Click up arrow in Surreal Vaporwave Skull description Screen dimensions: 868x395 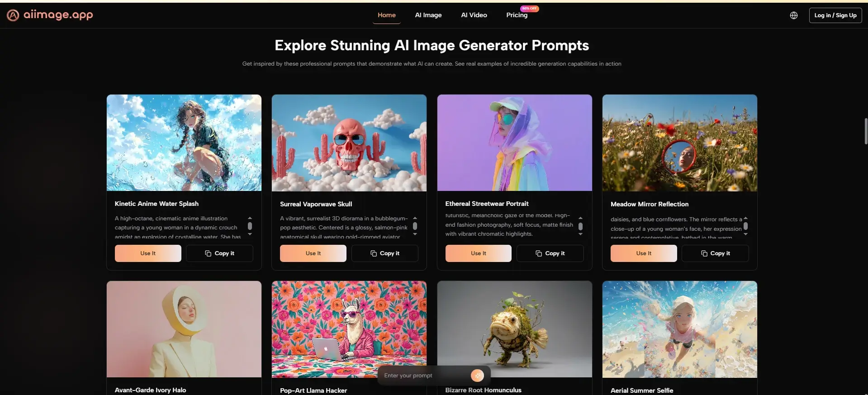click(x=415, y=218)
